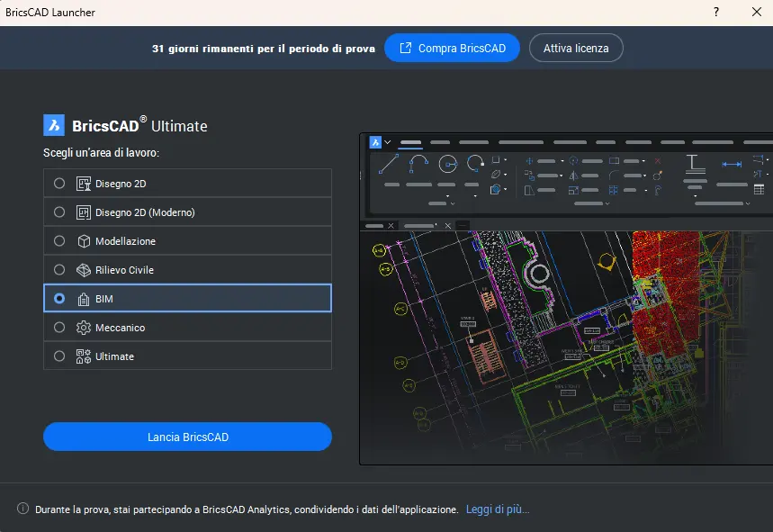
Task: Click the '31 giorni rimanenti' trial text
Action: point(264,49)
